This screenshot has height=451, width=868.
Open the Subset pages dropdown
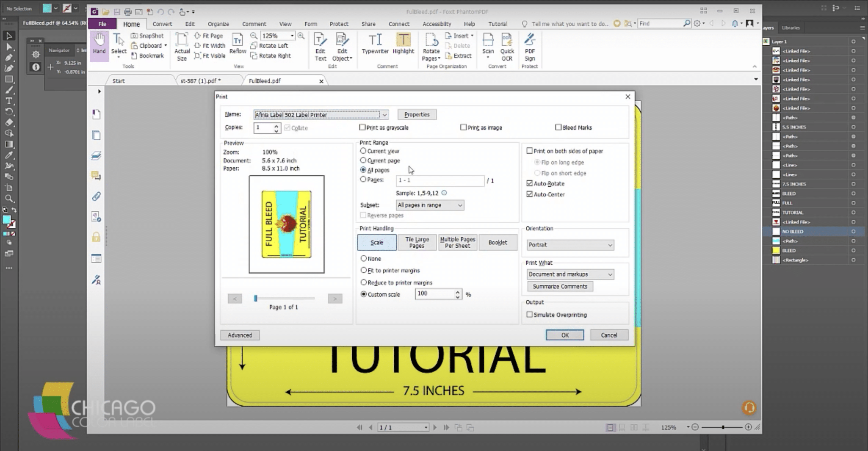pos(429,205)
